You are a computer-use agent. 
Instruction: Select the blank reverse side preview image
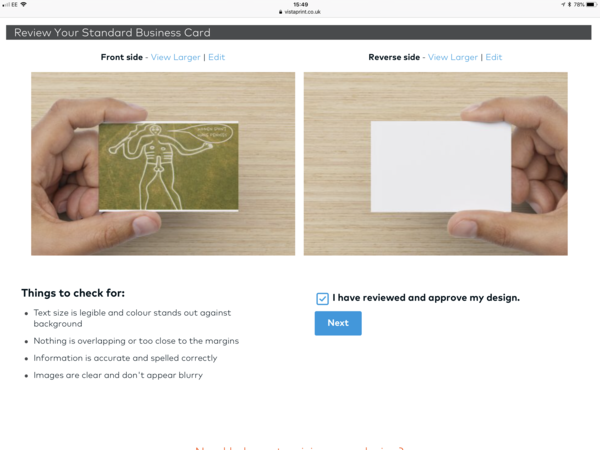(x=436, y=164)
